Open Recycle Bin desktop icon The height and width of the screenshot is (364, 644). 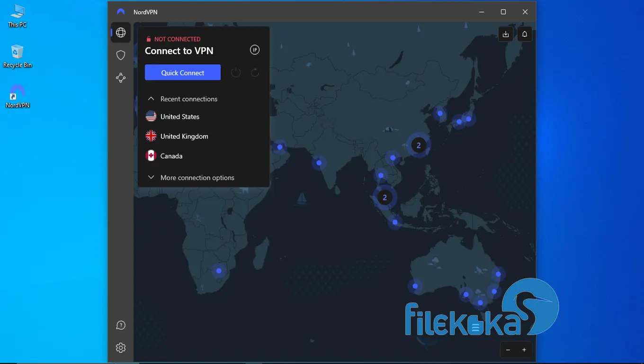[18, 56]
